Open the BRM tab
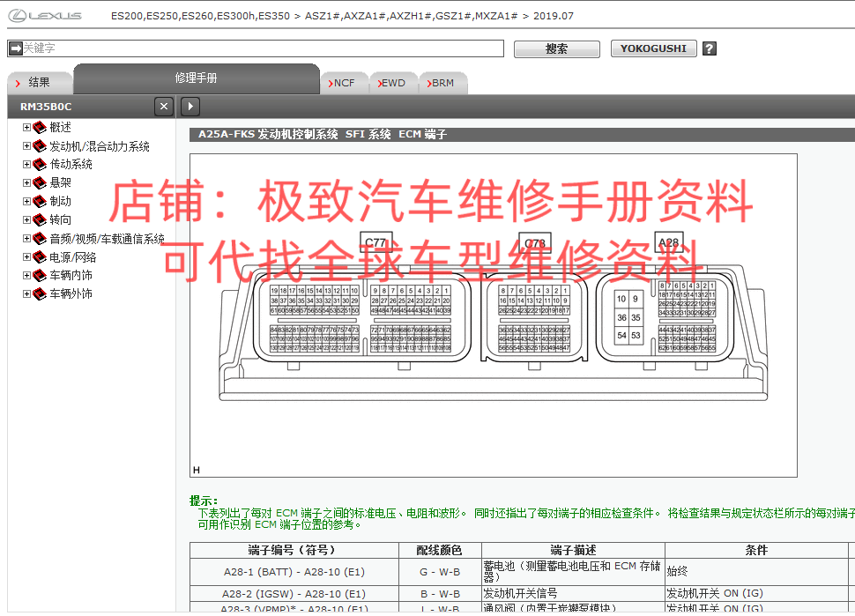Viewport: 855px width, 616px height. pyautogui.click(x=442, y=83)
